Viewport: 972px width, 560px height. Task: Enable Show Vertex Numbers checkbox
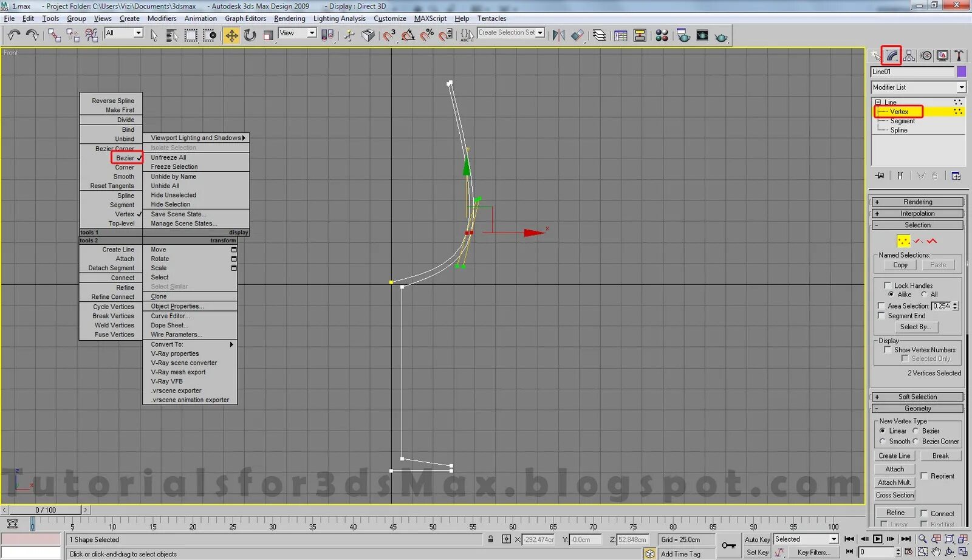coord(888,350)
